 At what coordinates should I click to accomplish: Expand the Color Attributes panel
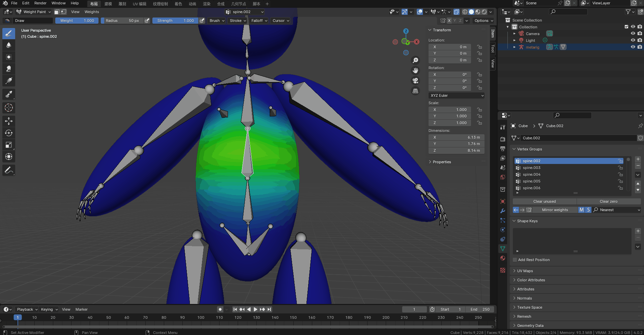(531, 280)
